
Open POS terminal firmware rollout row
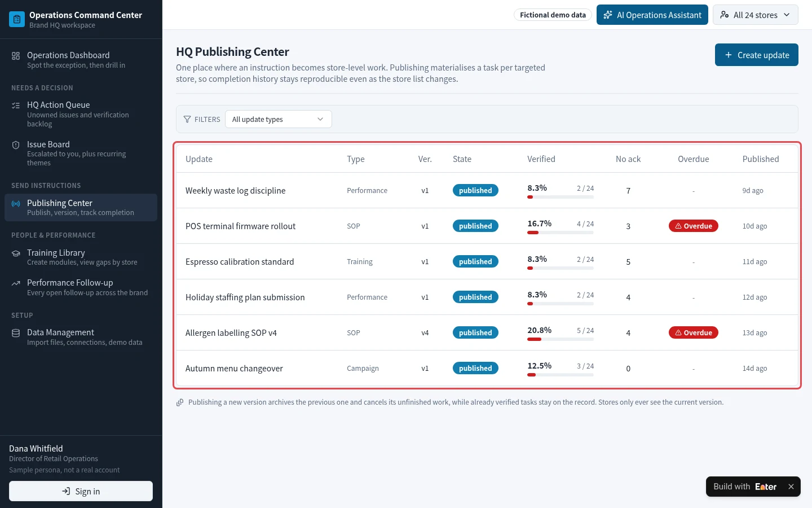(487, 226)
